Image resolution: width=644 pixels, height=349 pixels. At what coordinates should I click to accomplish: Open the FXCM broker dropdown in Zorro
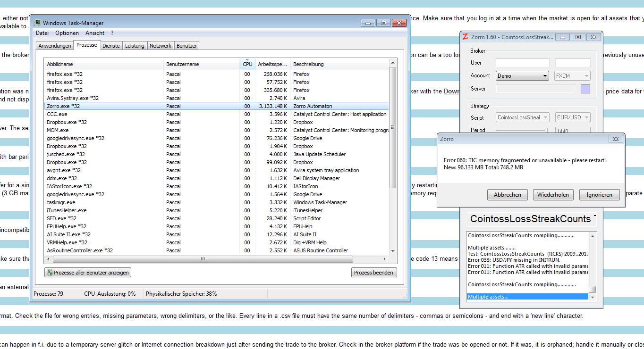point(572,75)
